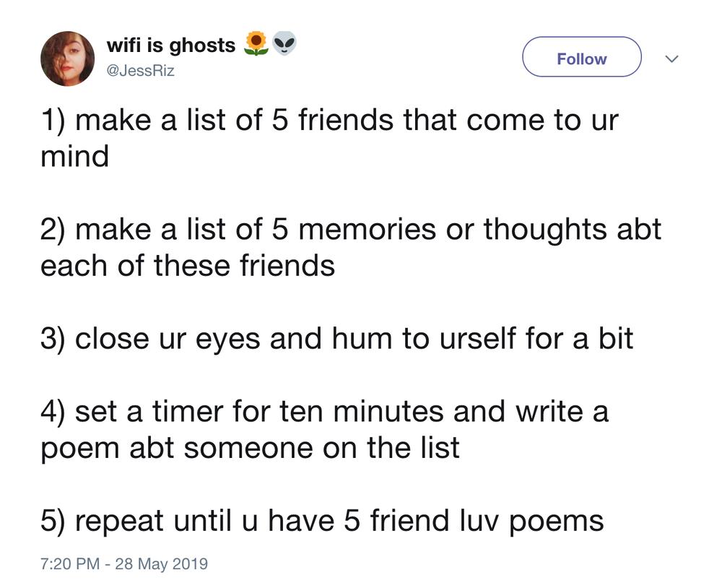This screenshot has height=588, width=722.
Task: Click the alien emoji beside the name
Action: pyautogui.click(x=284, y=44)
